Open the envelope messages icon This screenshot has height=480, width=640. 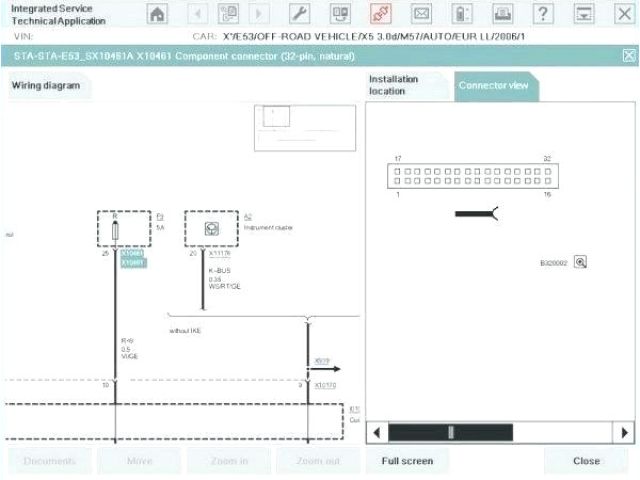click(x=421, y=14)
